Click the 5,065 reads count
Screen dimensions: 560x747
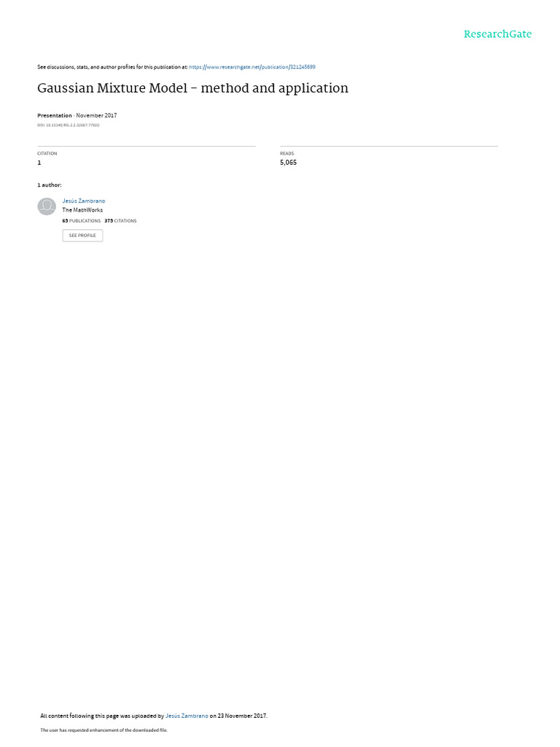[288, 163]
